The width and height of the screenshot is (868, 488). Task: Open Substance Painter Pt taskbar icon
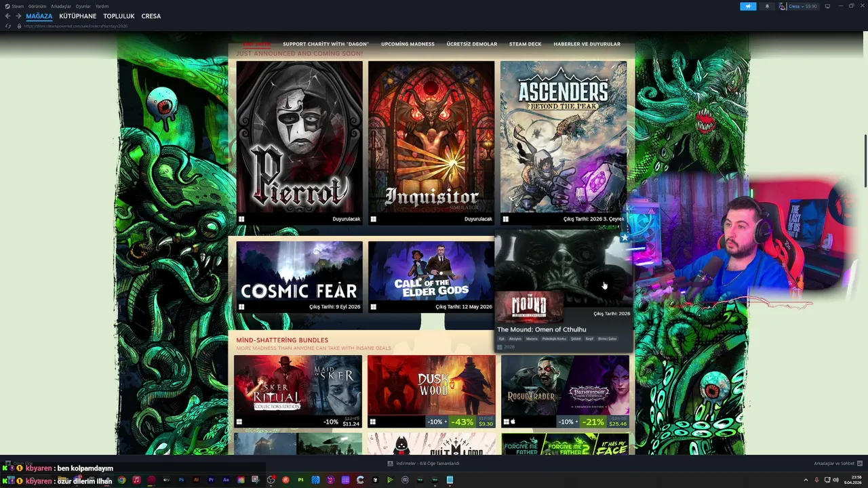tap(300, 480)
